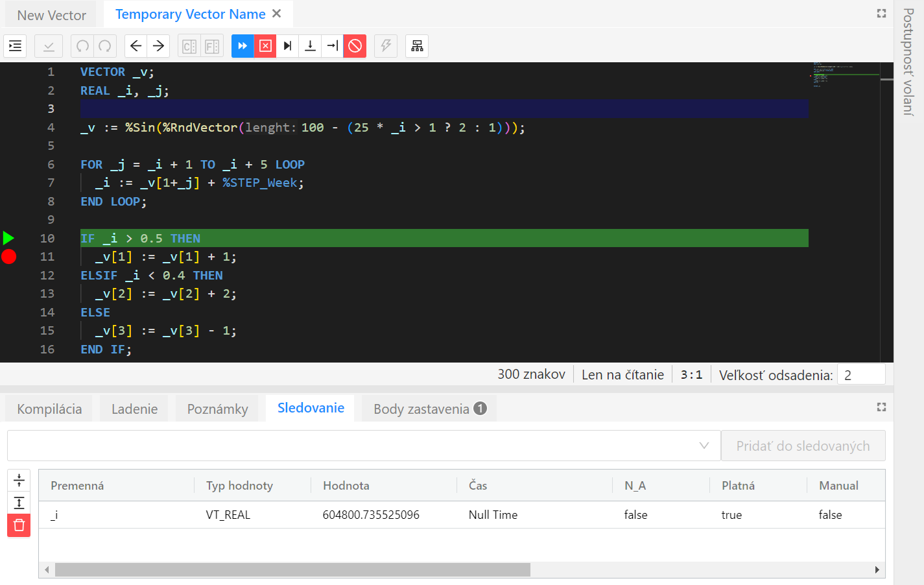Switch to the Ladenie tab
Viewport: 924px width, 585px height.
[134, 408]
